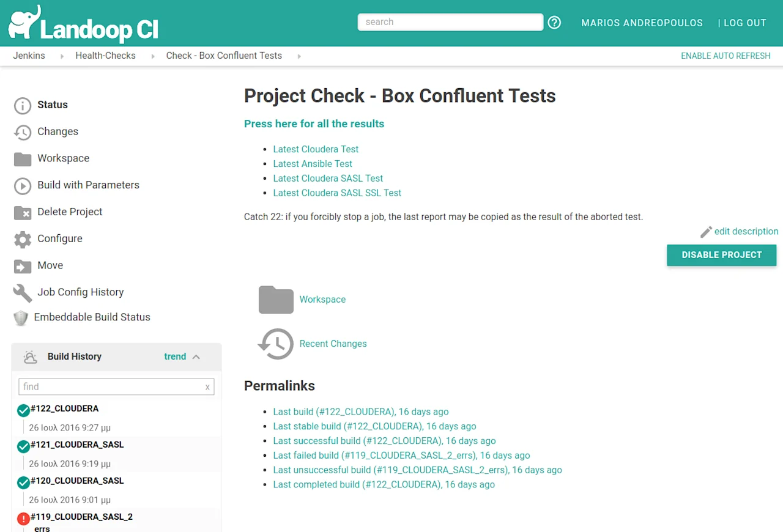The width and height of the screenshot is (783, 532).
Task: Open build #121_CLOUDERA_SASL in history
Action: pos(77,445)
